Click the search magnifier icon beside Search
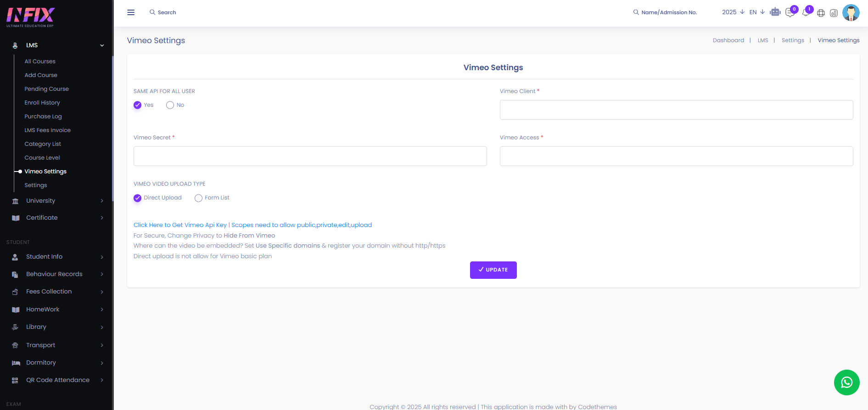The image size is (868, 410). coord(152,12)
